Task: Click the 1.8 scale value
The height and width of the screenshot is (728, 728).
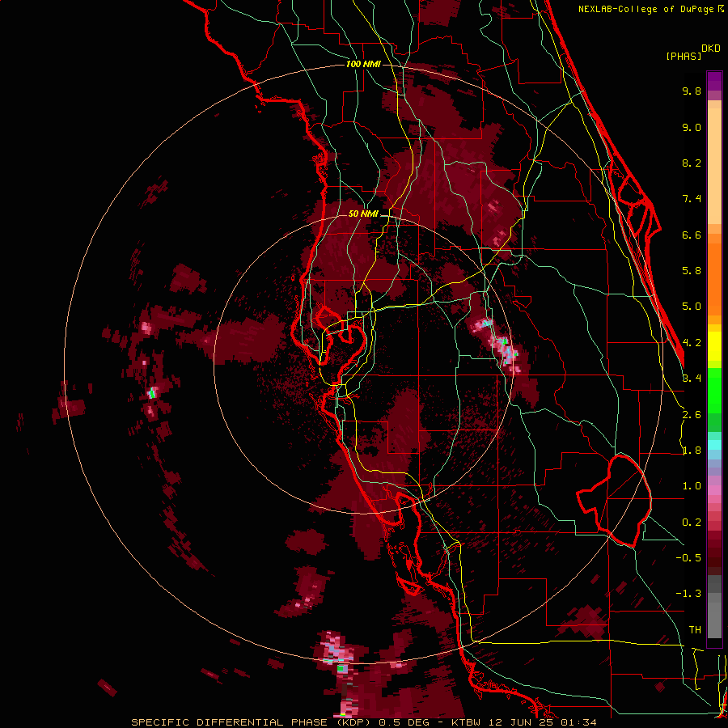Action: click(692, 451)
